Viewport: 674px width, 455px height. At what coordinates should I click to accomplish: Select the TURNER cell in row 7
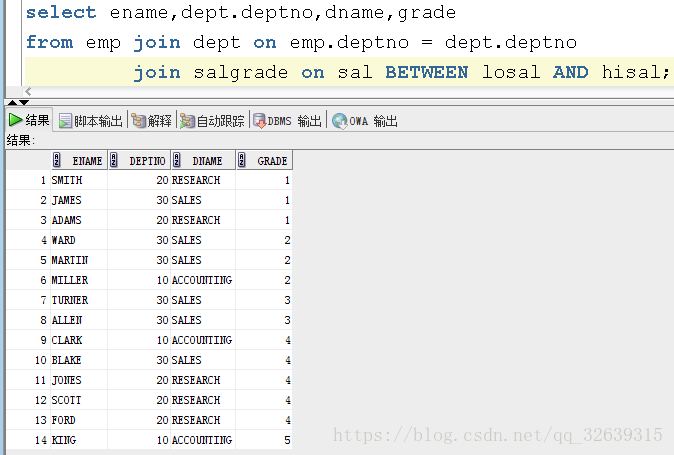[x=79, y=300]
